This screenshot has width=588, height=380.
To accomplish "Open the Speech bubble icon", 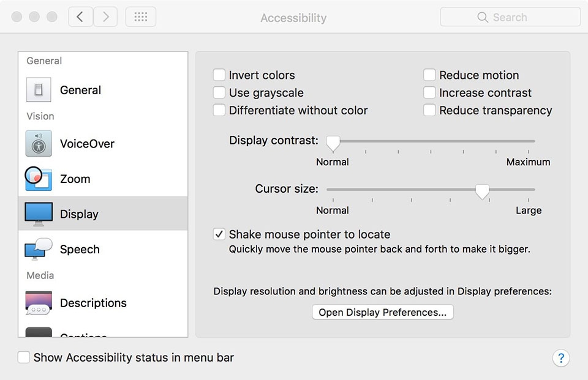I will click(39, 249).
